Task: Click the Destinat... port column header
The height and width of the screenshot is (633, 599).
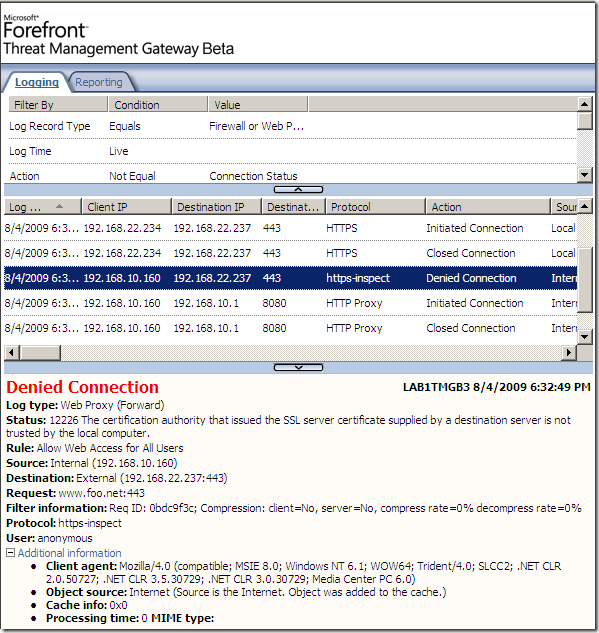Action: (x=294, y=207)
